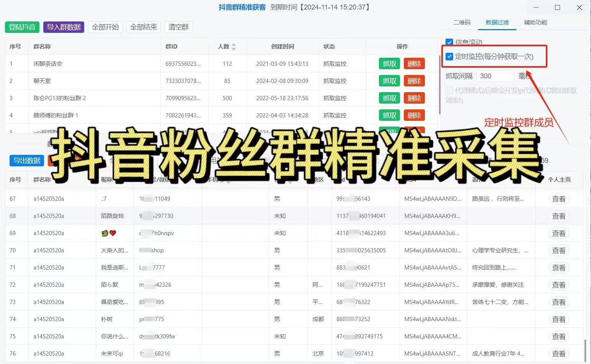
Task: Export collected data with 导出数据
Action: [x=27, y=161]
